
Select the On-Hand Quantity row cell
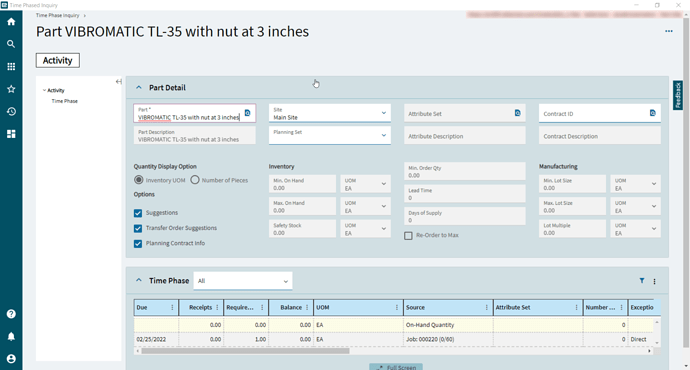(x=448, y=325)
